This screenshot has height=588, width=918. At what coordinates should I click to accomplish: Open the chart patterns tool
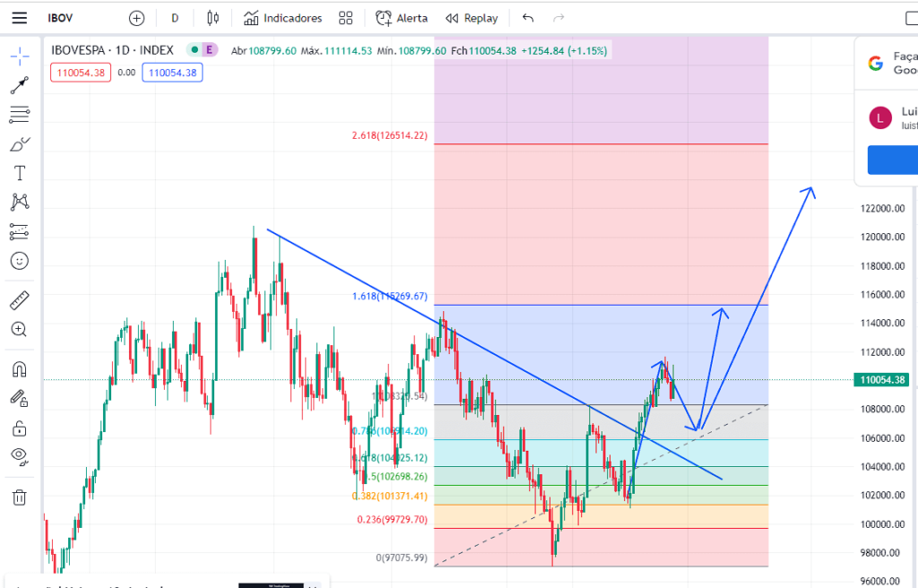[19, 203]
